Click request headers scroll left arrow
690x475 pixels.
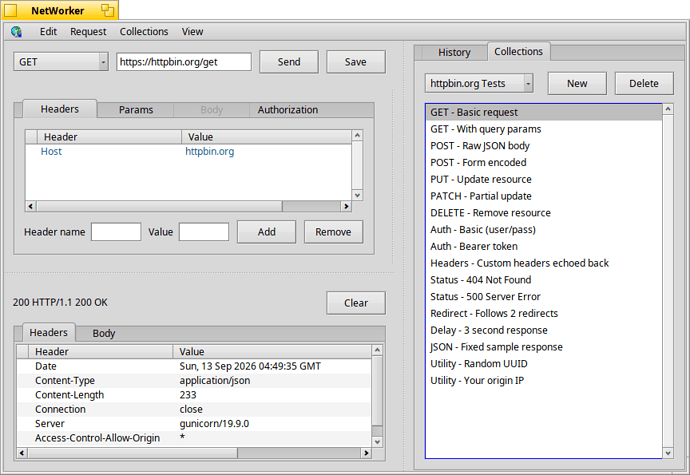(31, 206)
